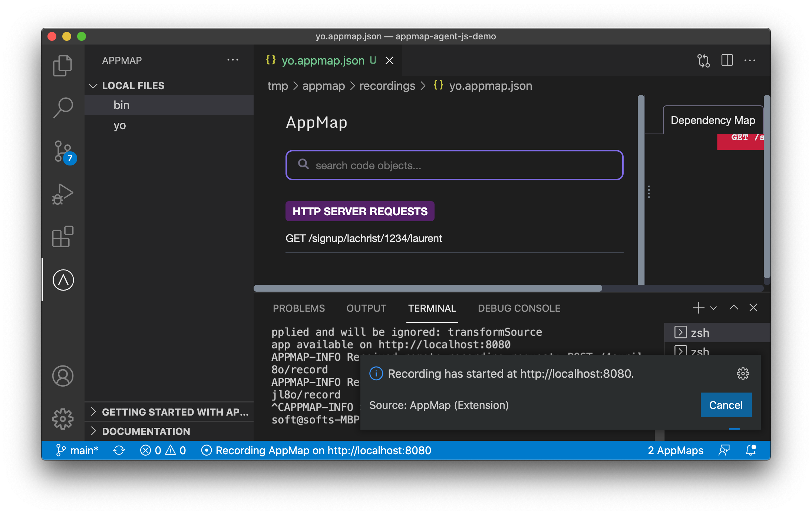Open the Run and Debug view
Viewport: 812px width, 515px height.
click(x=63, y=193)
